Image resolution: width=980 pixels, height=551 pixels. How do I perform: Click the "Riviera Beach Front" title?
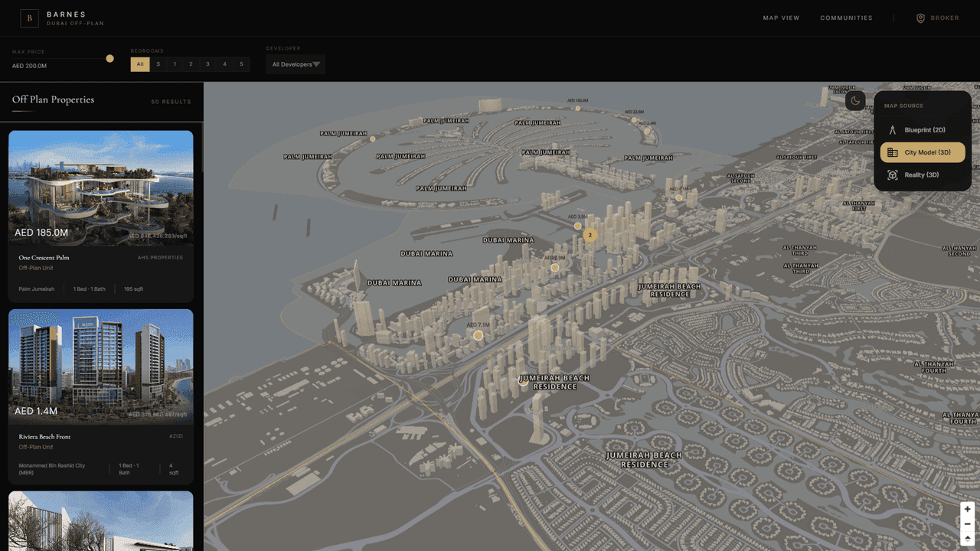[44, 437]
